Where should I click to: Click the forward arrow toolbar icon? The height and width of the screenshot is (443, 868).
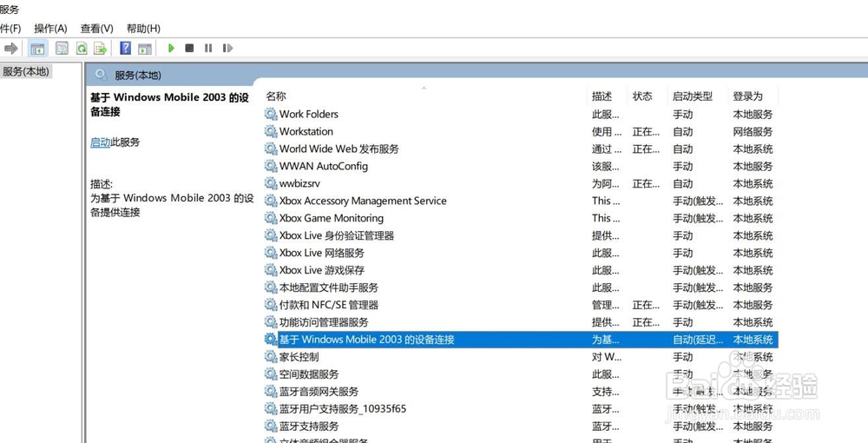click(x=10, y=48)
